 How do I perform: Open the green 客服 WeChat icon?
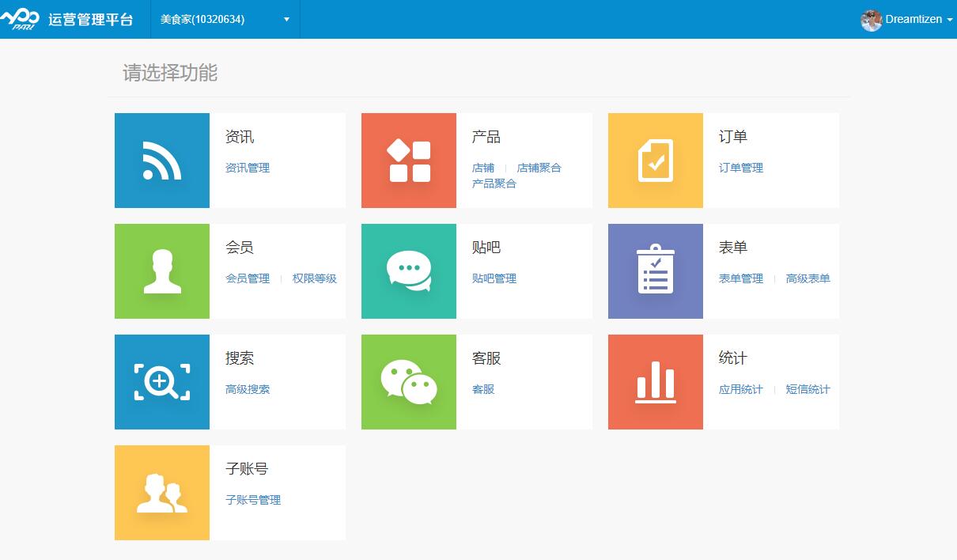click(x=409, y=382)
